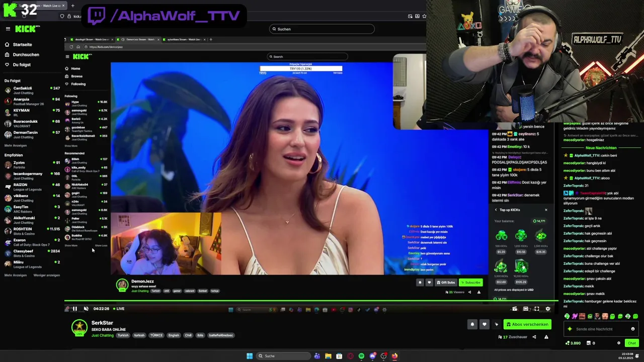The image size is (644, 362).
Task: Open a new browser tab with plus
Action: coord(72,6)
